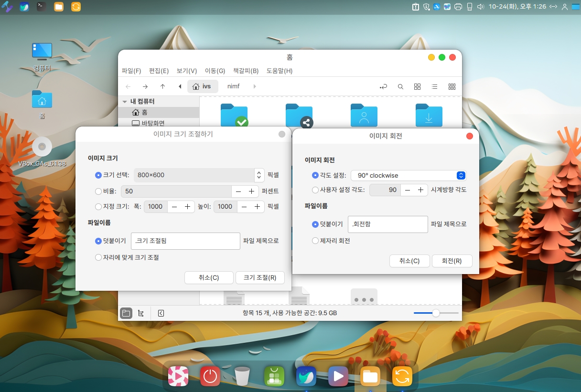Switch to list view mode

[434, 86]
